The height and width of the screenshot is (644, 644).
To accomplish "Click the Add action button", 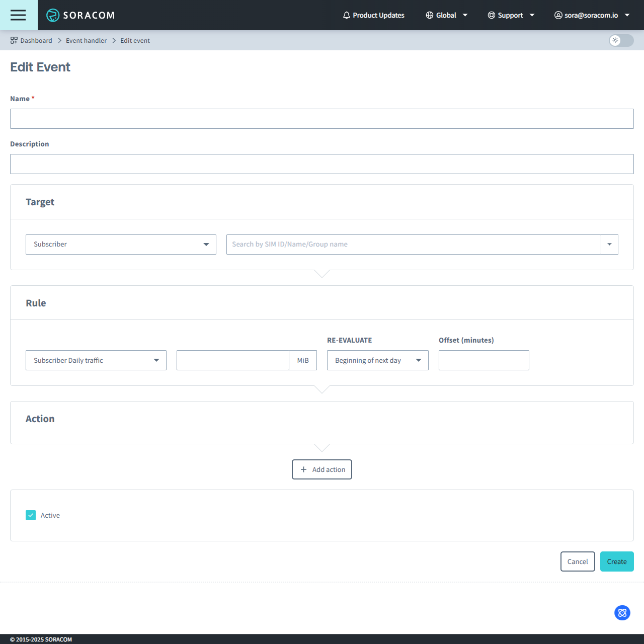I will 321,469.
